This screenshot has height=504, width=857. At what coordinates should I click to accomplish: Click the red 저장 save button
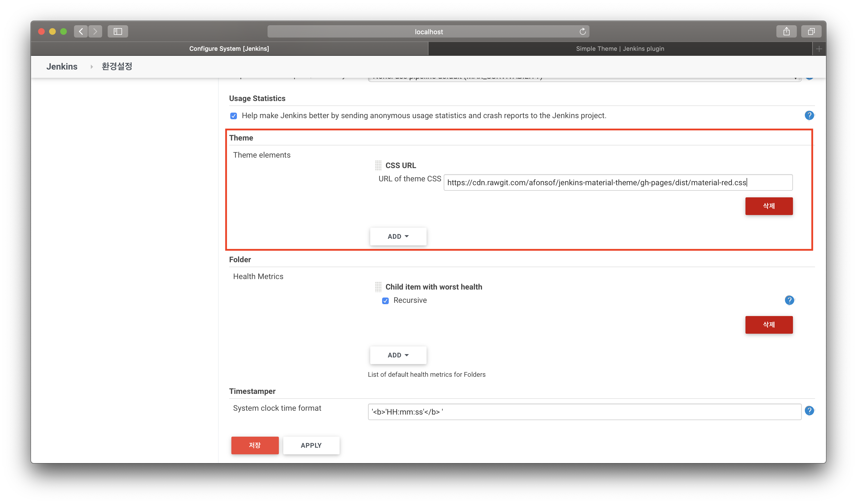click(x=255, y=445)
